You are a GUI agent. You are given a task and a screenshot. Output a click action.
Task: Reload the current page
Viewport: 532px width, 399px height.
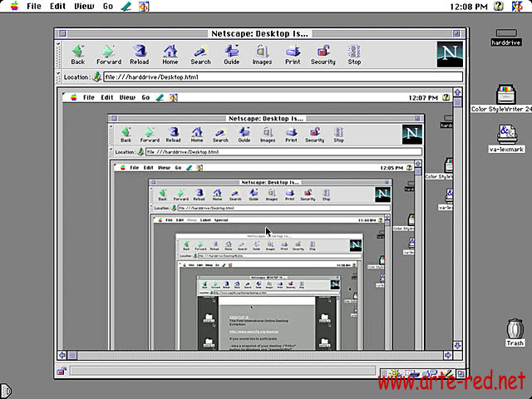[x=140, y=53]
